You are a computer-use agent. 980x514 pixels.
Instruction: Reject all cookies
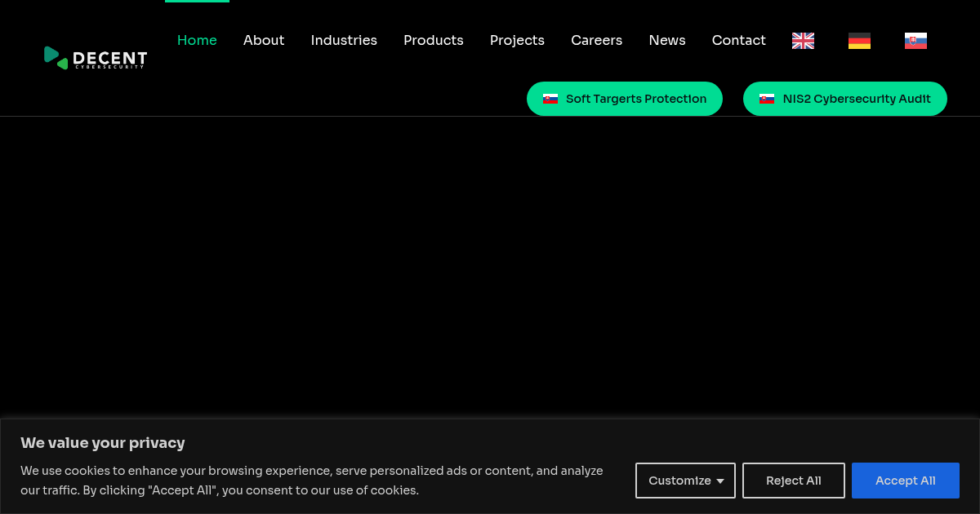[794, 481]
